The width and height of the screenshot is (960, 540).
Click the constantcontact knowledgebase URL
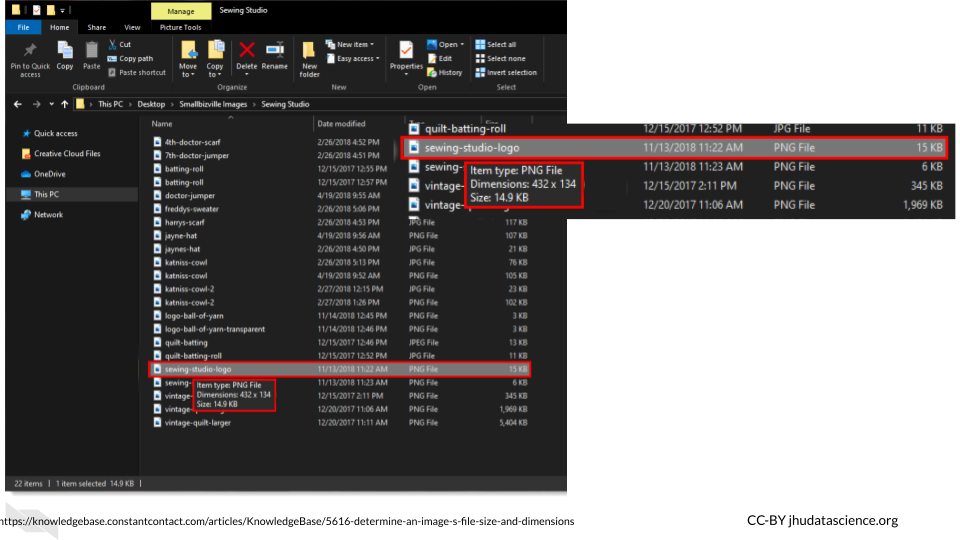pyautogui.click(x=287, y=522)
